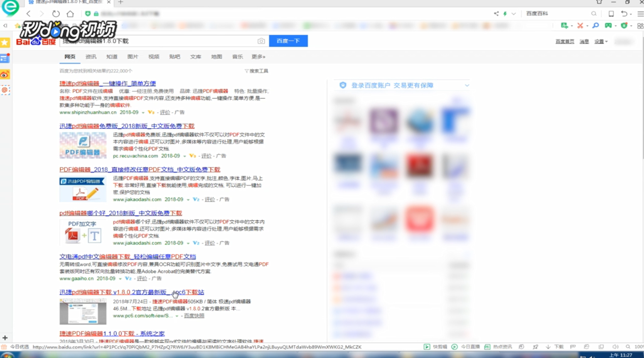Click the zoom magnifier in browser status bar
The image size is (644, 358).
(628, 347)
